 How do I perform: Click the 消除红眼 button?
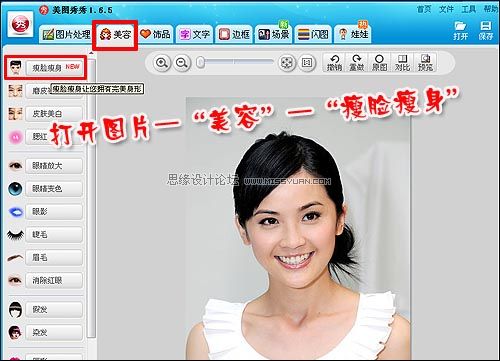click(54, 281)
